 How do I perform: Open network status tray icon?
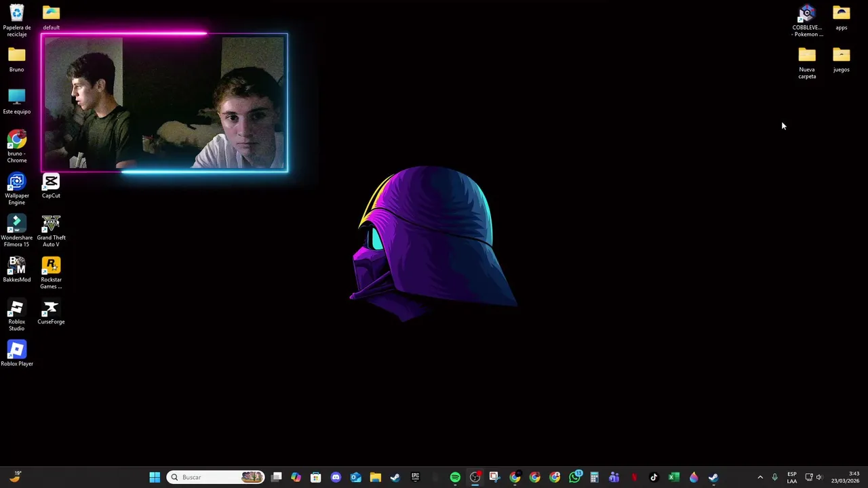pos(808,477)
